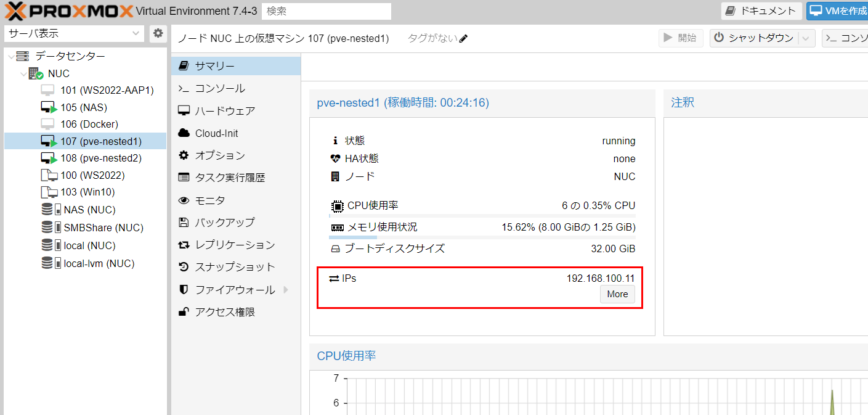Open the サマリー tab
The height and width of the screenshot is (415, 868).
click(237, 66)
